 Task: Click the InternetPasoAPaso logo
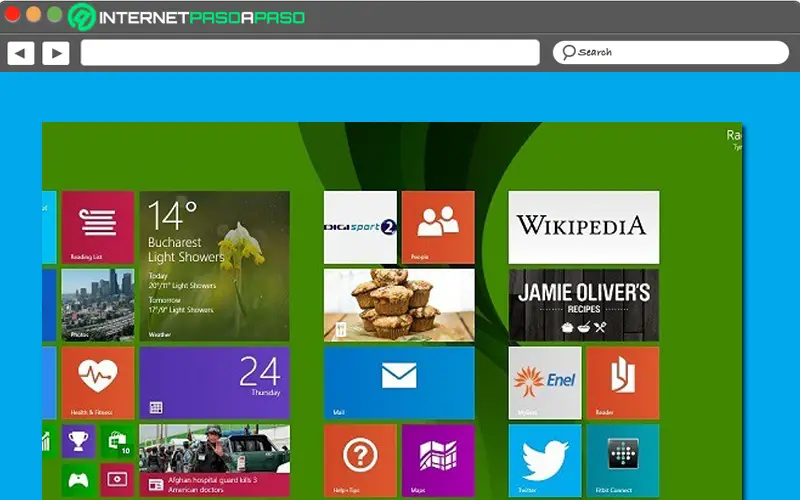(x=187, y=17)
